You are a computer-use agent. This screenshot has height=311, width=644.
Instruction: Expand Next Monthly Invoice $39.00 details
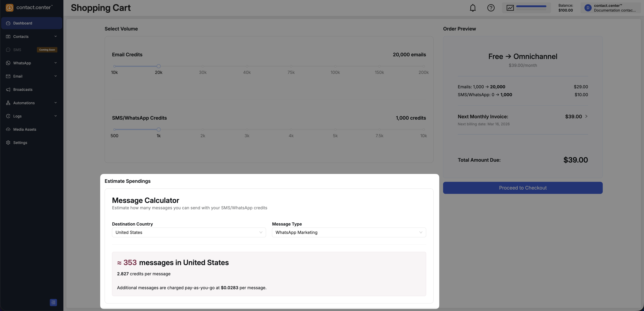coord(586,116)
